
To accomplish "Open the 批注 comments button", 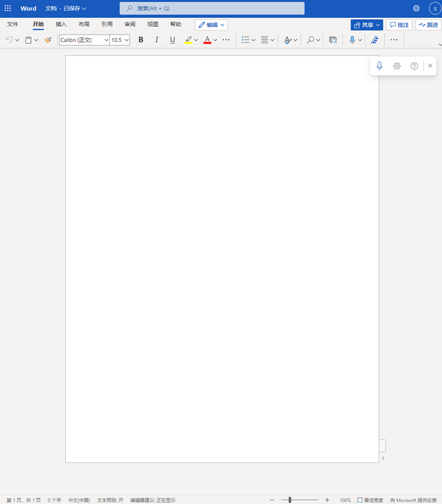I will pos(399,25).
